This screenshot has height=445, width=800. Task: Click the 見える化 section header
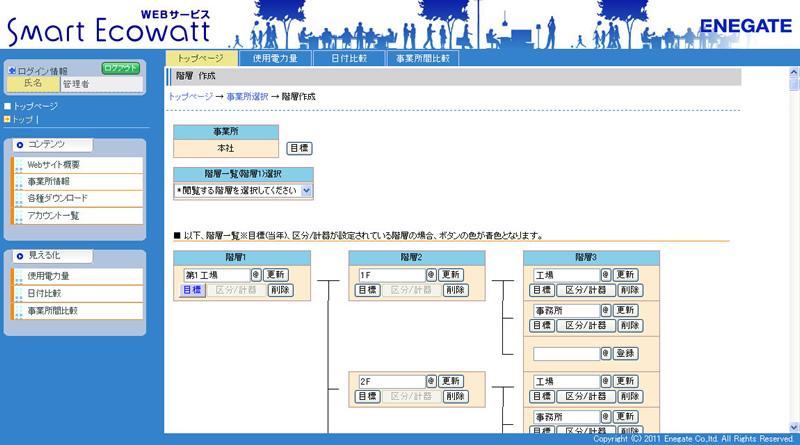pyautogui.click(x=53, y=256)
